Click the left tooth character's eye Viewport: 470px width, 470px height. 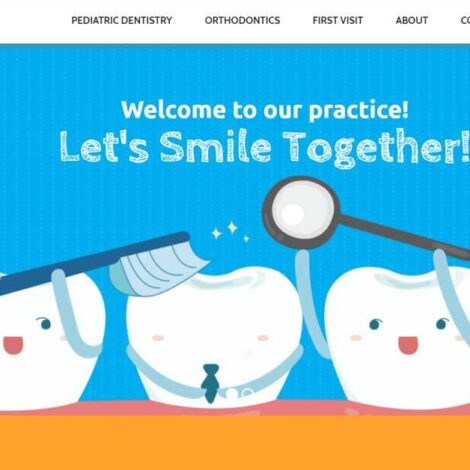pyautogui.click(x=45, y=323)
